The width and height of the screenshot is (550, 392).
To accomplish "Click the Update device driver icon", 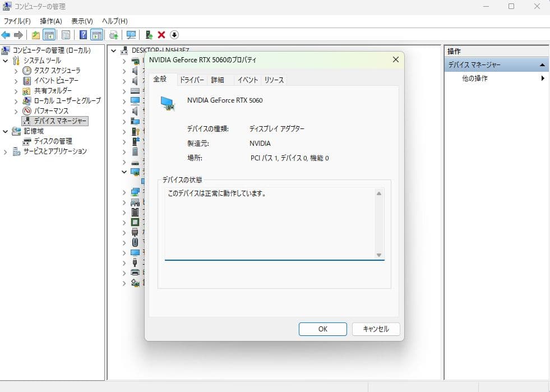I will coord(149,35).
